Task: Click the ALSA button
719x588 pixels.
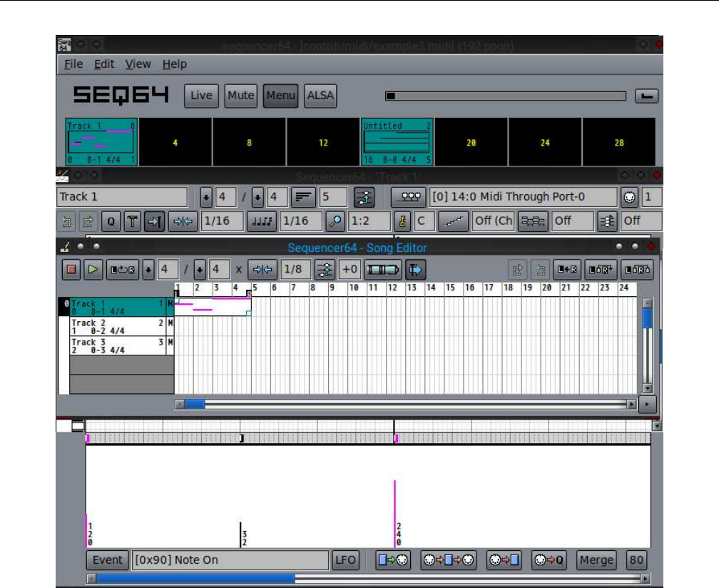Action: (320, 96)
